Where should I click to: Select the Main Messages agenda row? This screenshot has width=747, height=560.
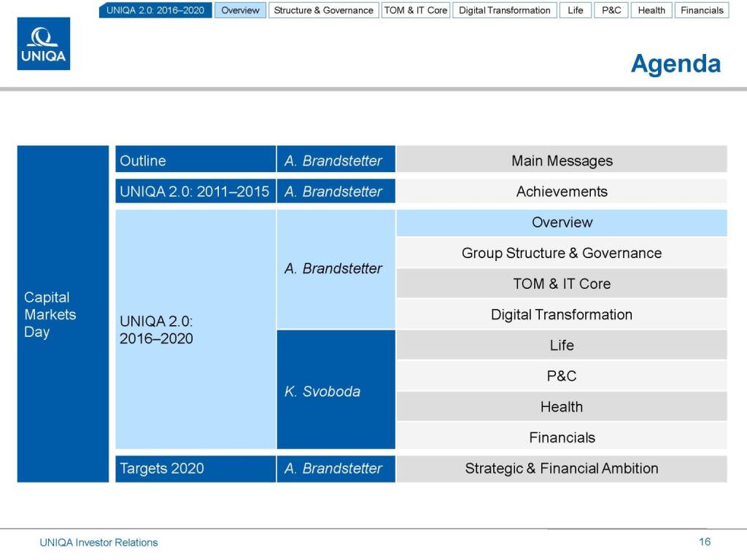tap(562, 160)
